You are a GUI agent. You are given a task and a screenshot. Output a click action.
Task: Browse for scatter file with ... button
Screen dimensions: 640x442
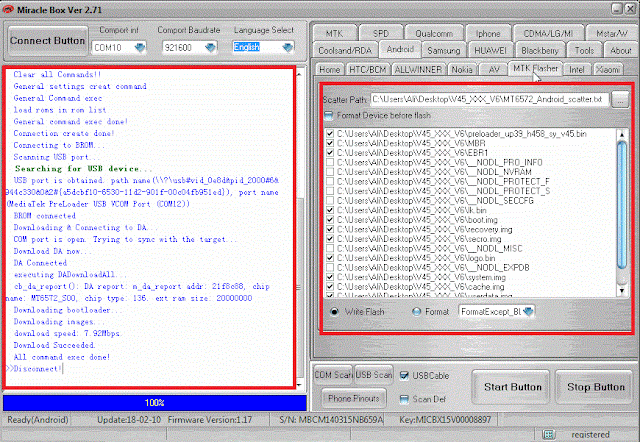coord(620,99)
